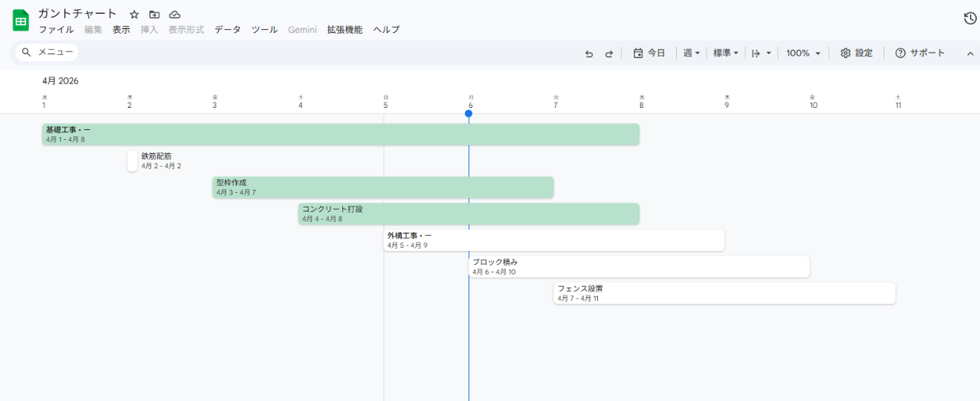Image resolution: width=980 pixels, height=401 pixels.
Task: Open 設定 timeline settings
Action: 856,54
